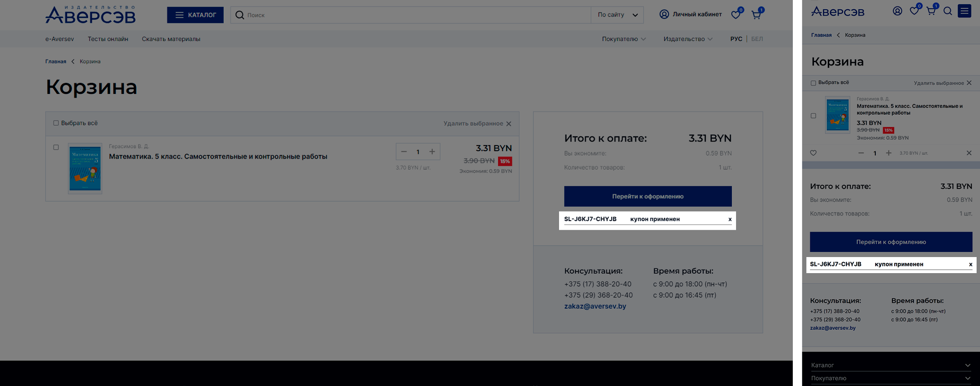Remove the item from mobile cart

pos(969,153)
